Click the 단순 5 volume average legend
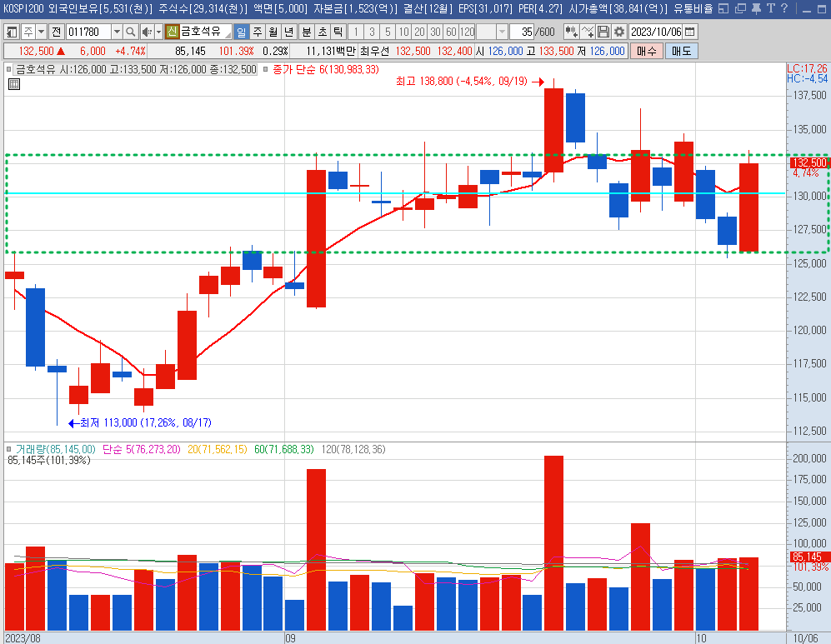This screenshot has height=644, width=831. tap(141, 449)
